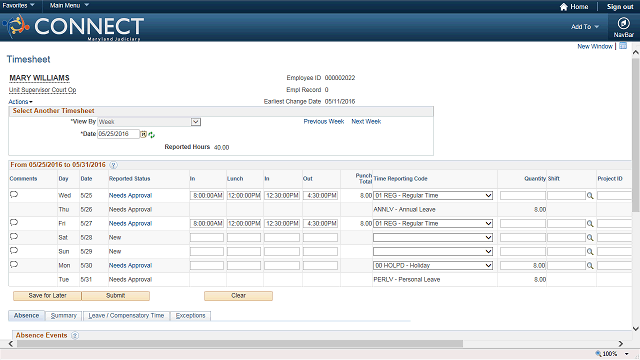Viewport: 640px width, 360px height.
Task: Open New Window link
Action: pyautogui.click(x=595, y=47)
